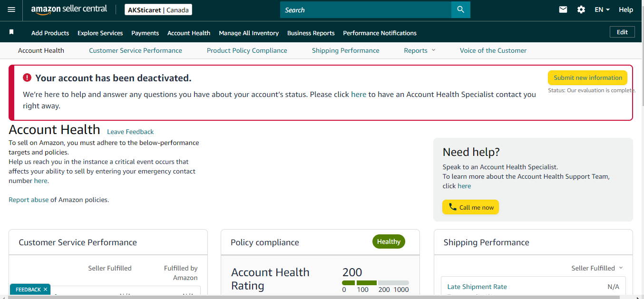The width and height of the screenshot is (644, 299).
Task: Click Submit new information button
Action: (587, 77)
